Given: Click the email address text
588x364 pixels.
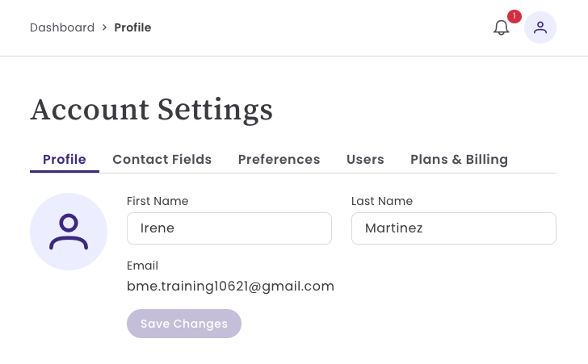Looking at the screenshot, I should coord(230,286).
